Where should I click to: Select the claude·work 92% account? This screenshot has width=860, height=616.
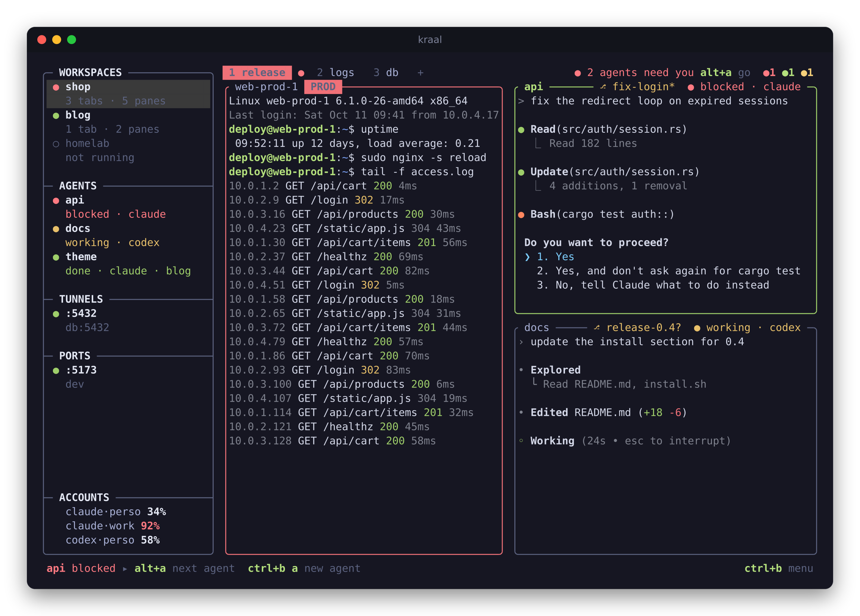click(113, 526)
